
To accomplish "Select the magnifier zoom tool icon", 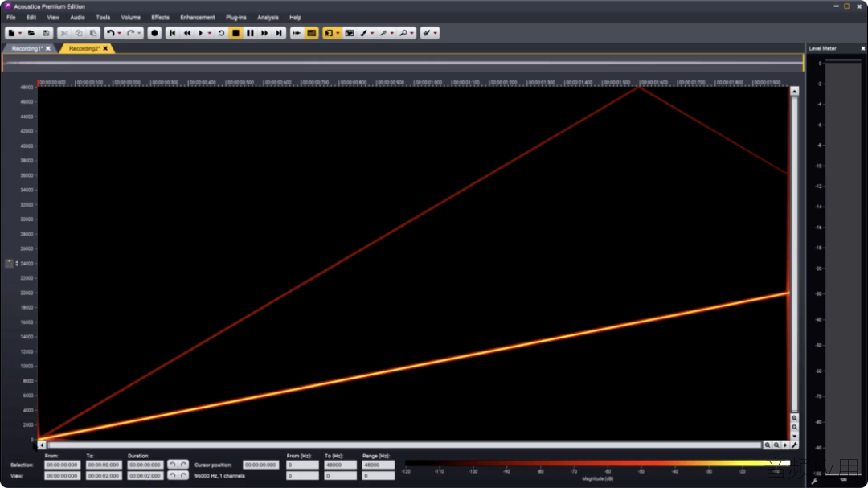I will click(403, 33).
